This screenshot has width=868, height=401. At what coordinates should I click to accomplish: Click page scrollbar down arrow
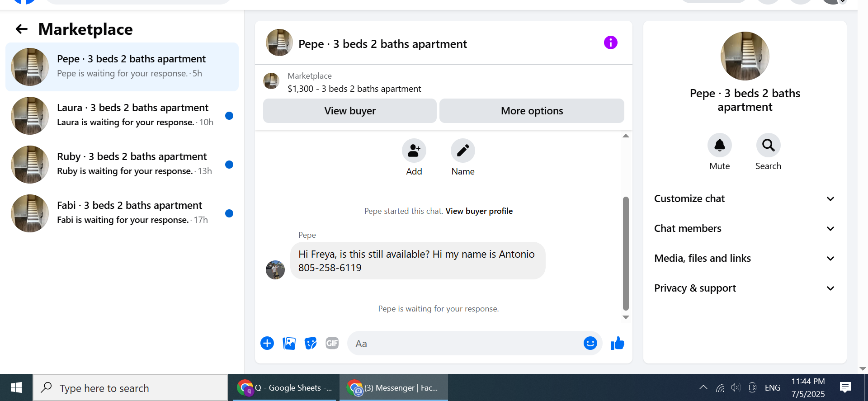pos(863,369)
